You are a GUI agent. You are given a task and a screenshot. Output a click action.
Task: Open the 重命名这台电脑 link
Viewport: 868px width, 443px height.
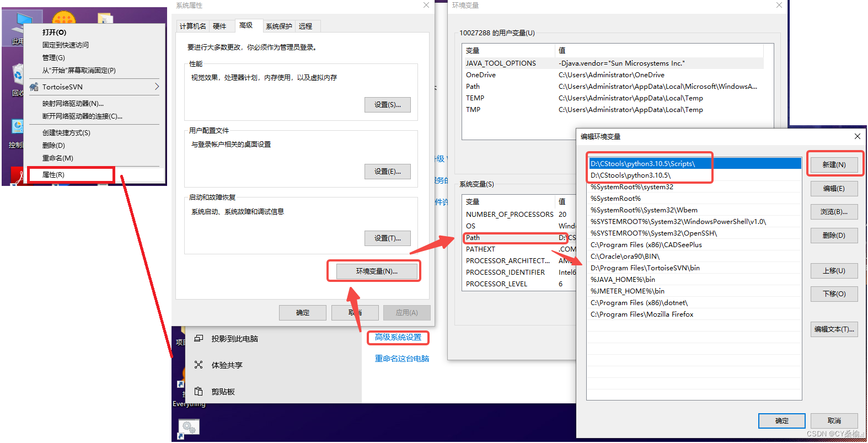click(402, 359)
